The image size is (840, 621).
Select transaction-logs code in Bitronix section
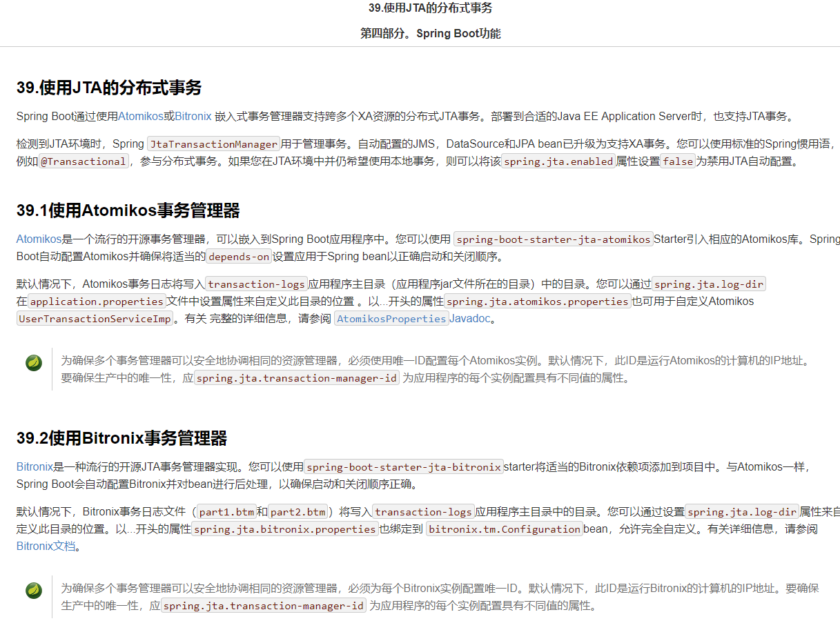coord(424,512)
